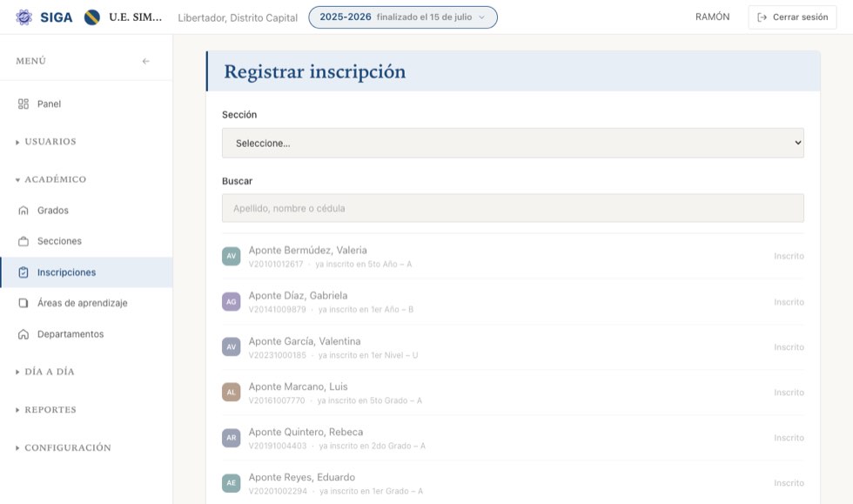Click Inscrito status for Gabriela Aponte Díaz
Screen dimensions: 853x504
click(789, 301)
